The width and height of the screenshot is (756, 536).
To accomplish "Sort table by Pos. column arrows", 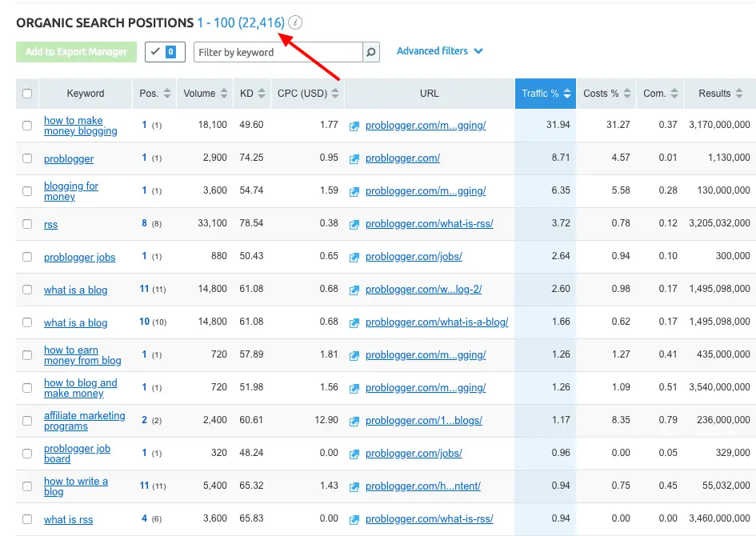I will pyautogui.click(x=167, y=94).
